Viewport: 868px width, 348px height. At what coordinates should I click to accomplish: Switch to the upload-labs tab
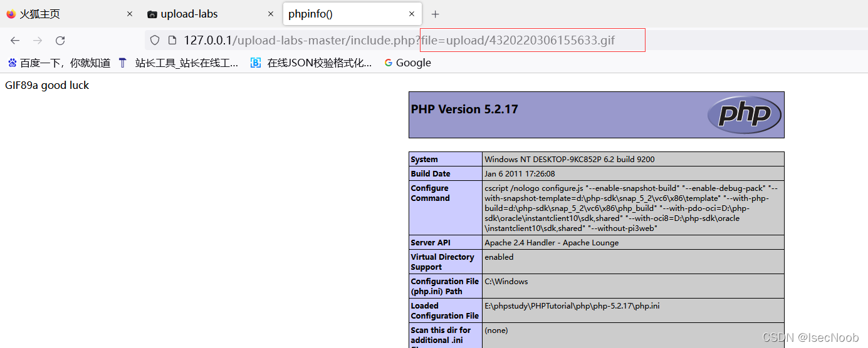tap(211, 14)
